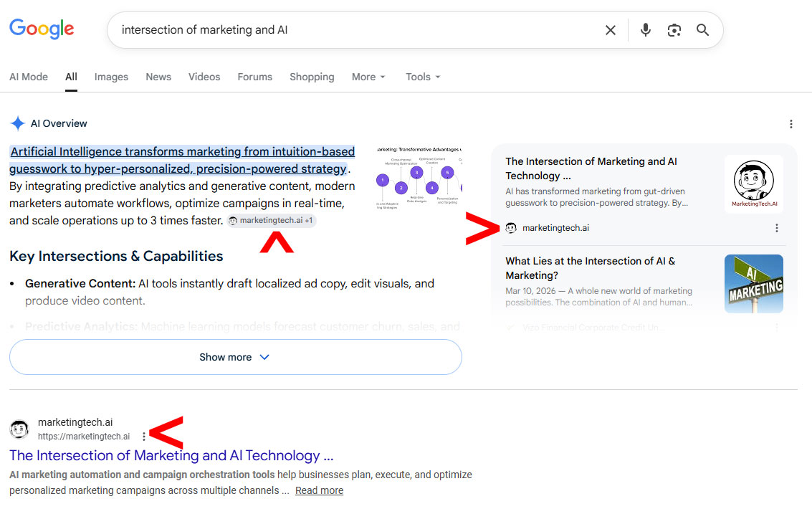
Task: Open AI Overview three-dot options menu
Action: [790, 124]
